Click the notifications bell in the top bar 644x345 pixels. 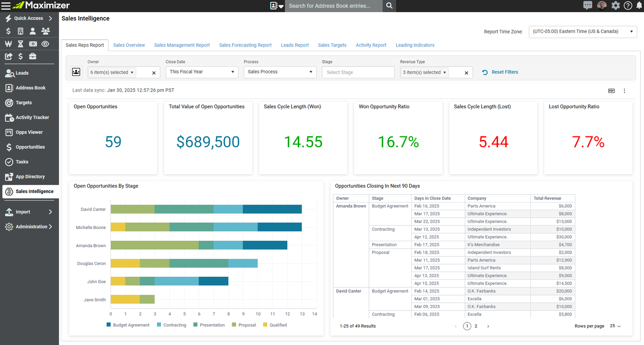tap(639, 5)
